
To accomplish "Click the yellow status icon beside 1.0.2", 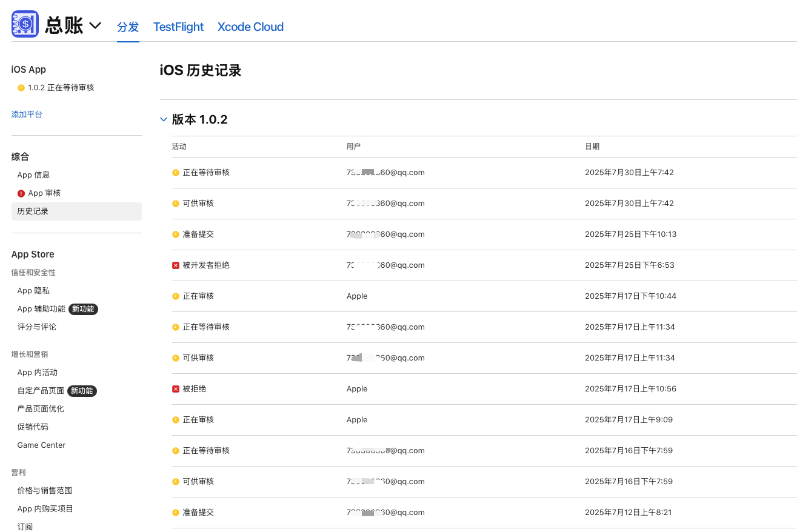I will pos(21,88).
